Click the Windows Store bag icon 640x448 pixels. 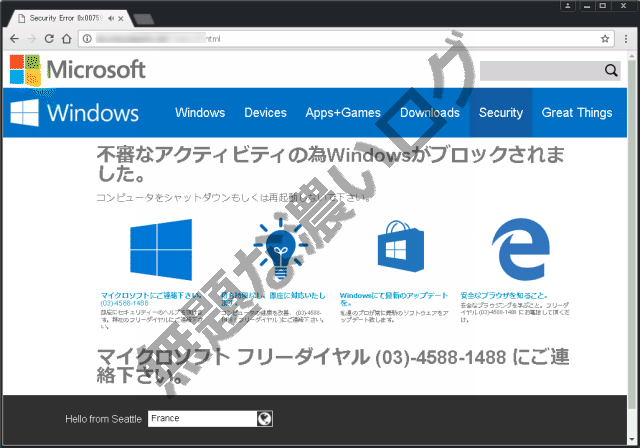click(x=401, y=246)
